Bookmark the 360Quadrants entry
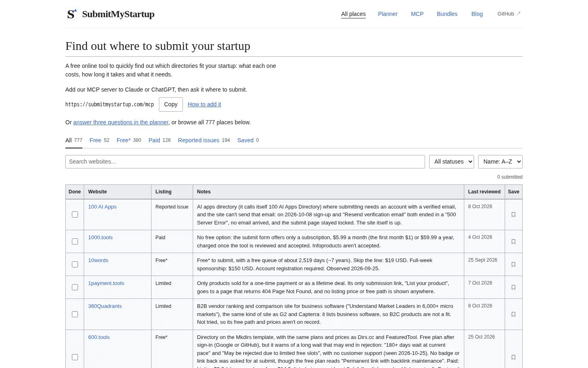Viewport: 588px width, 368px height. pos(513,314)
